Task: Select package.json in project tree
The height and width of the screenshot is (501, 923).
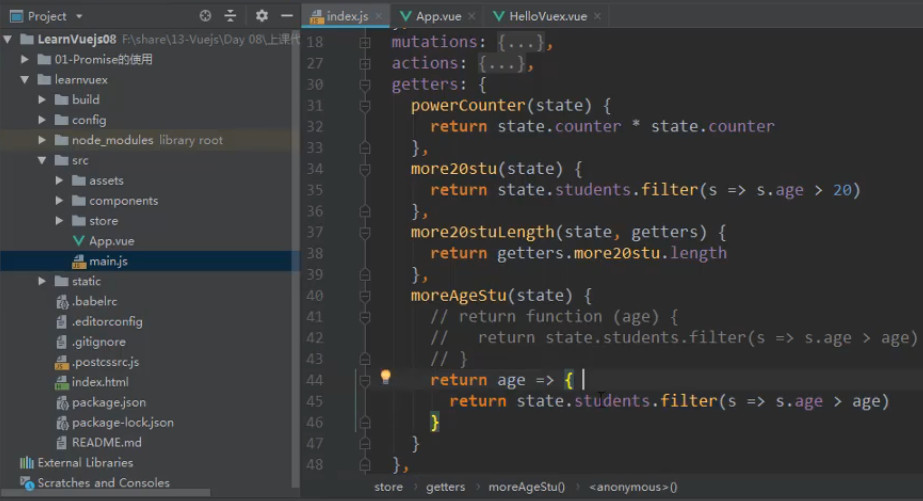Action: (108, 402)
